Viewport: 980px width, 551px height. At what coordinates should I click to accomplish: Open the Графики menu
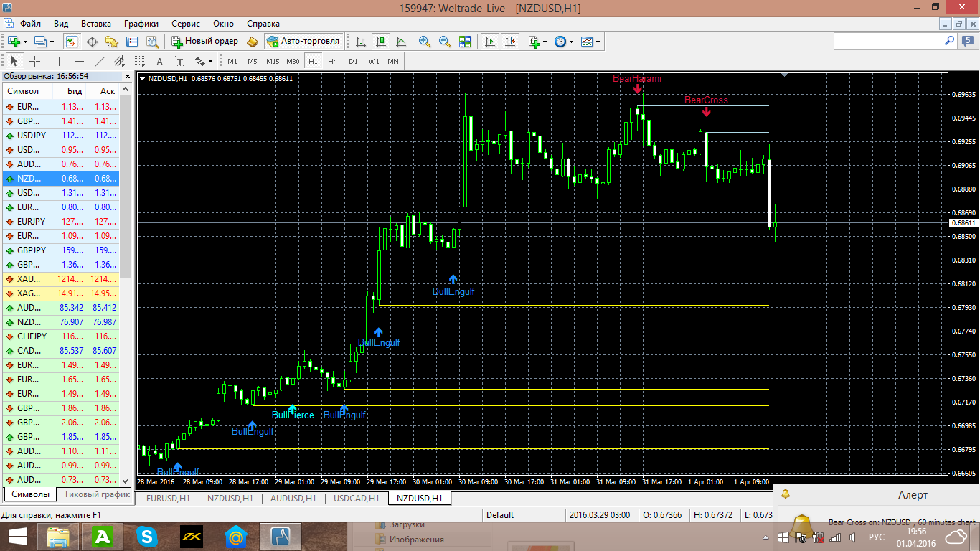pyautogui.click(x=141, y=24)
